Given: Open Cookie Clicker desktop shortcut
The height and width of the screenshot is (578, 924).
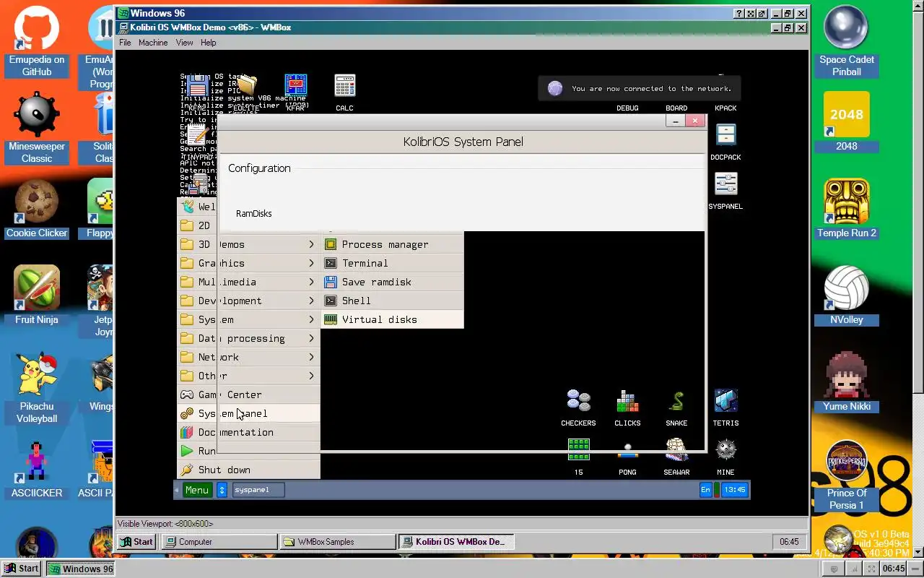Looking at the screenshot, I should tap(37, 210).
